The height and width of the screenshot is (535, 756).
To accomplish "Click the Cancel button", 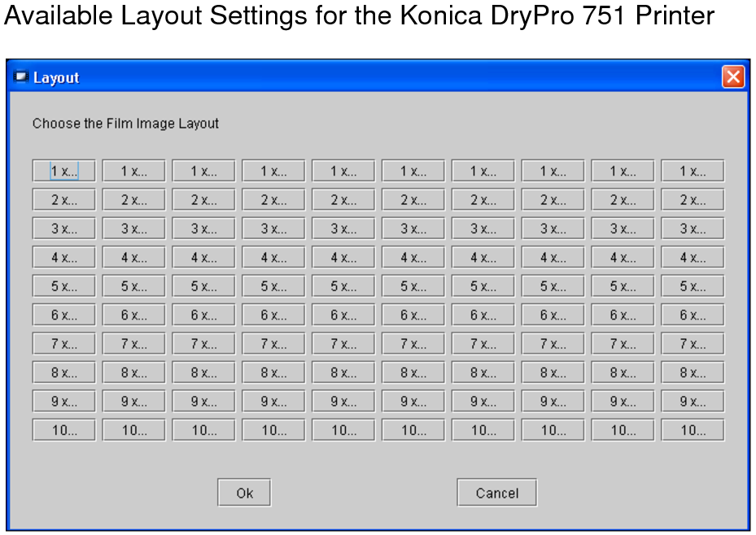I will pyautogui.click(x=496, y=493).
